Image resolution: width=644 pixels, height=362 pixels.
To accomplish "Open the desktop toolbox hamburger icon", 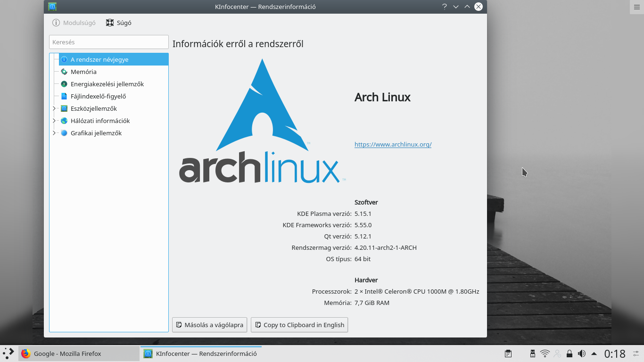I will pos(636,7).
